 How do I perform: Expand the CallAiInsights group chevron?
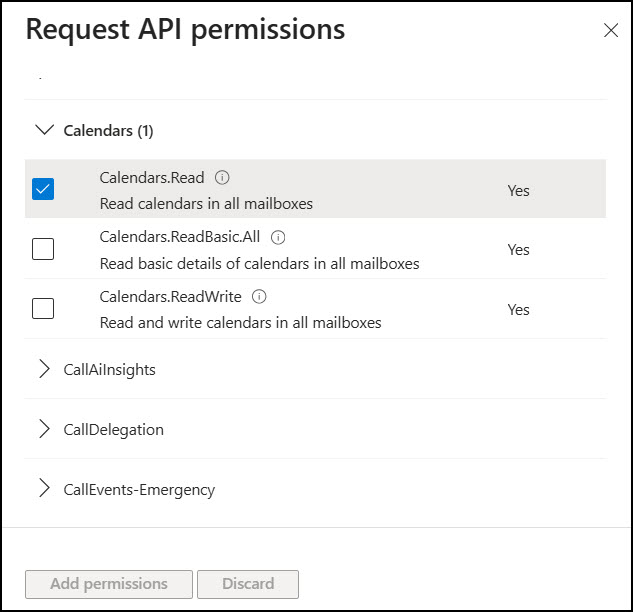pyautogui.click(x=43, y=369)
